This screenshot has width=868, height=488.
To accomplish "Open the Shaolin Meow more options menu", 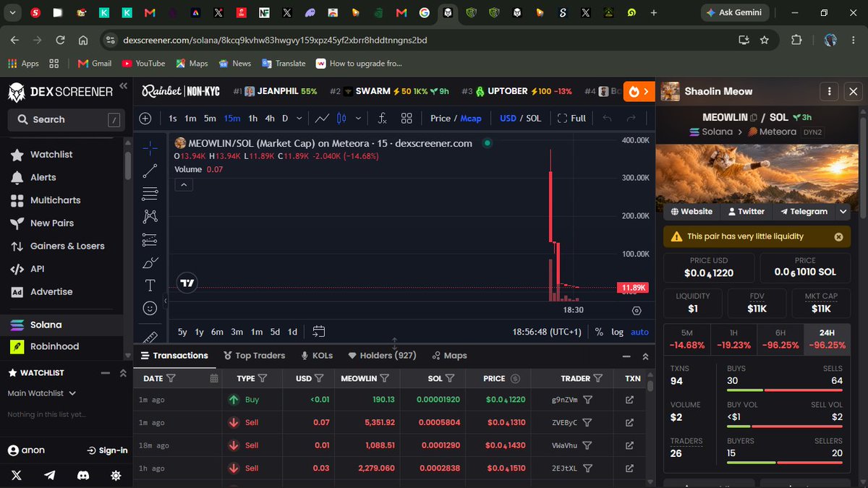I will point(828,91).
